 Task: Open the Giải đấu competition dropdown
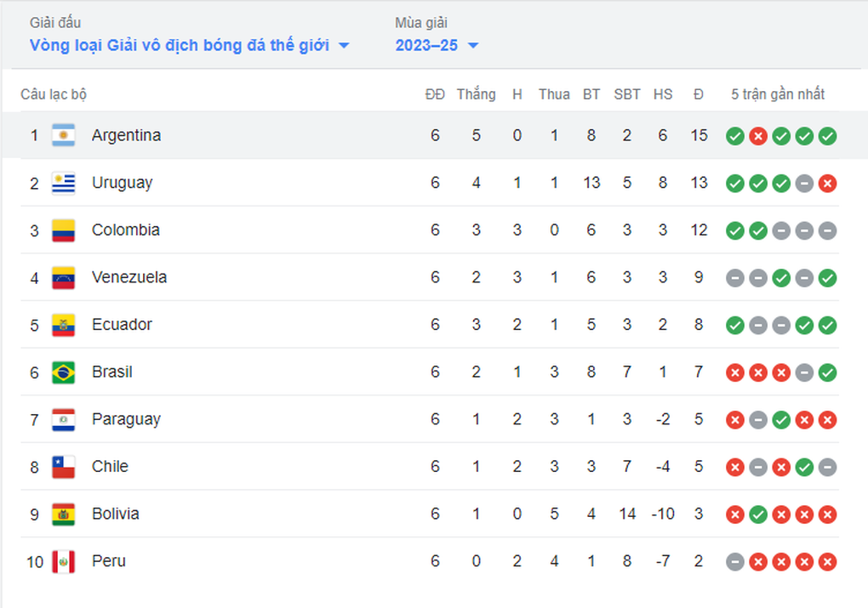pos(189,45)
